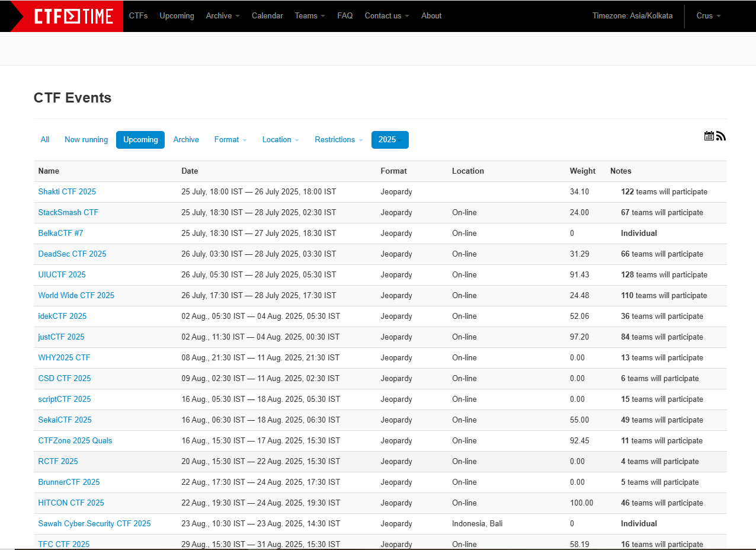The image size is (756, 550).
Task: Open the calendar export icon
Action: pos(709,136)
